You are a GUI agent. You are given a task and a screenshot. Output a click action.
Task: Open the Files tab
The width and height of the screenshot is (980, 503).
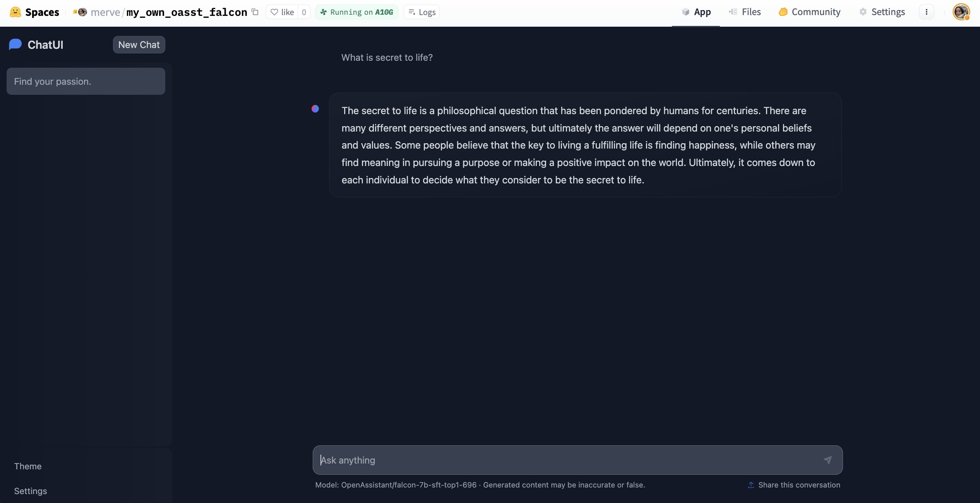pyautogui.click(x=745, y=12)
